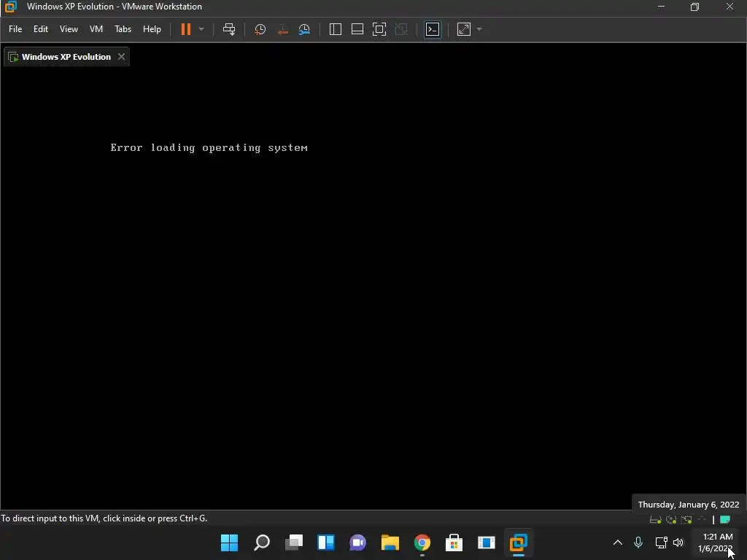Screen dimensions: 747x560
Task: Revert VM to its previous snapshot
Action: (x=282, y=29)
